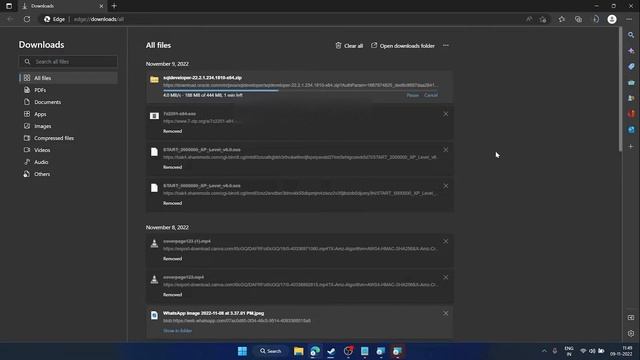Open the Microsoft Office sidebar icon
Screen dimensions: 640x360
pyautogui.click(x=631, y=114)
